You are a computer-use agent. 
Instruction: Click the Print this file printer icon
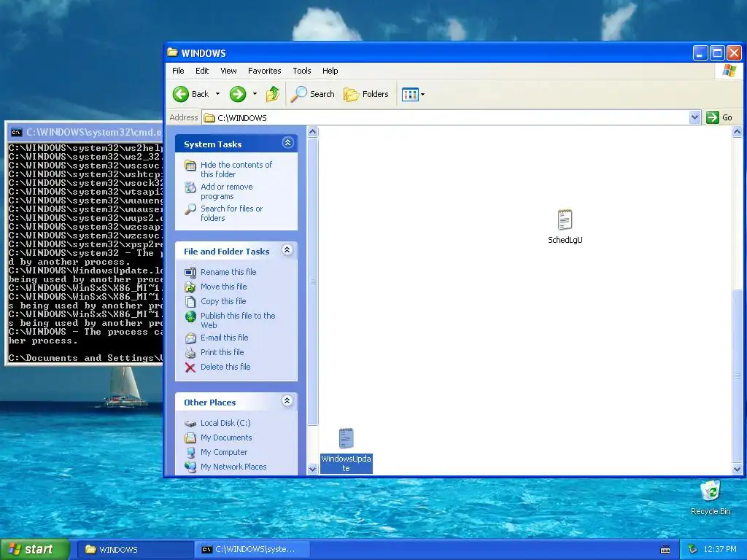coord(190,353)
